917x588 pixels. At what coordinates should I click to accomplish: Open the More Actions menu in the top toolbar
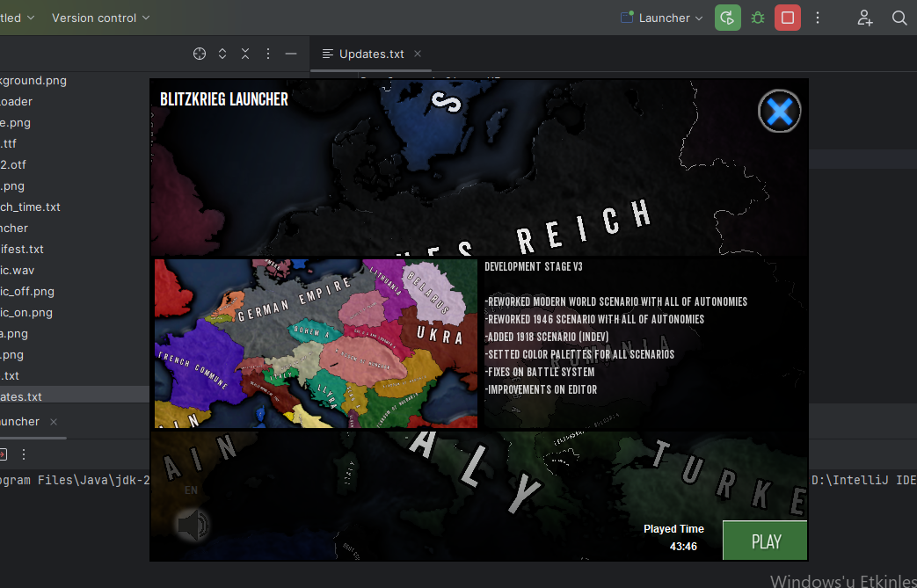click(x=818, y=18)
